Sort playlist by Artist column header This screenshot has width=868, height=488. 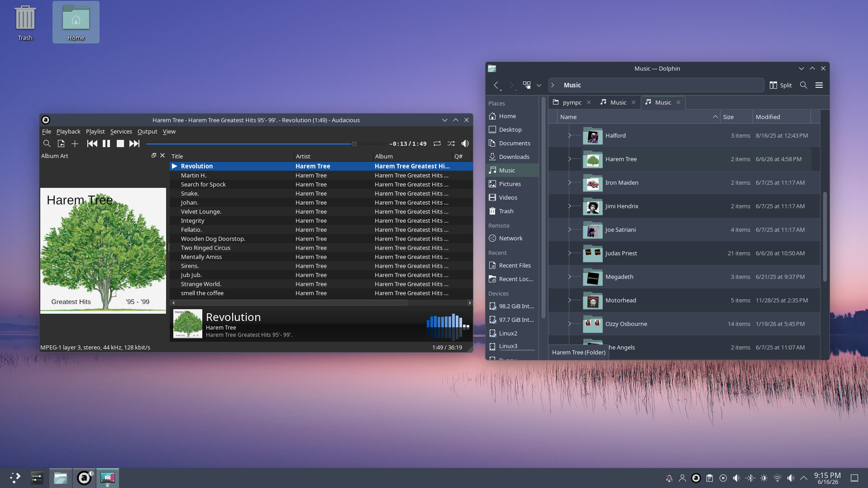tap(334, 156)
